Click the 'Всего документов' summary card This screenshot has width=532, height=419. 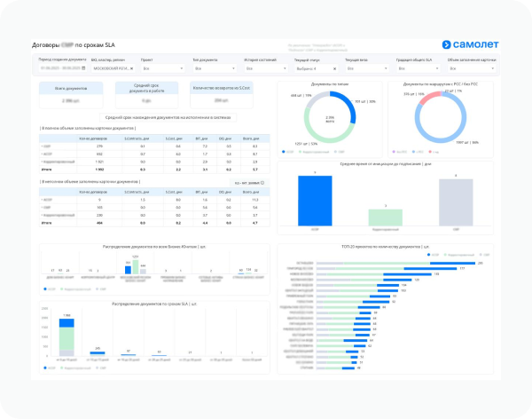click(71, 95)
